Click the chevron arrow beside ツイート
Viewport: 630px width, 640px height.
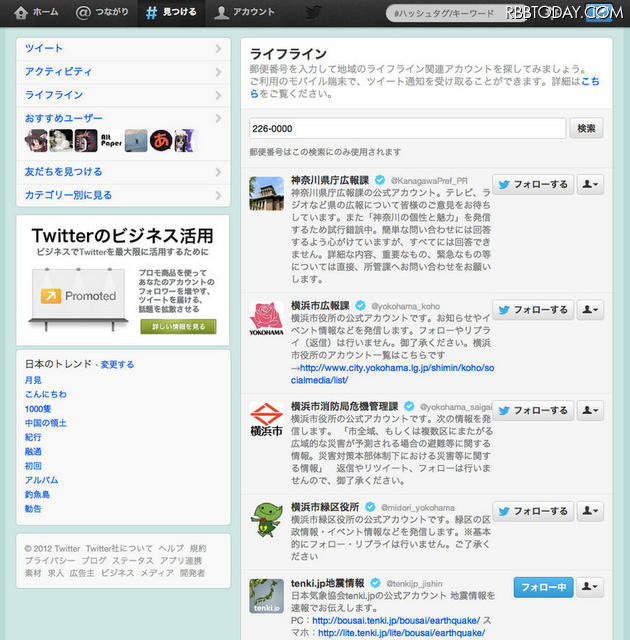[219, 49]
